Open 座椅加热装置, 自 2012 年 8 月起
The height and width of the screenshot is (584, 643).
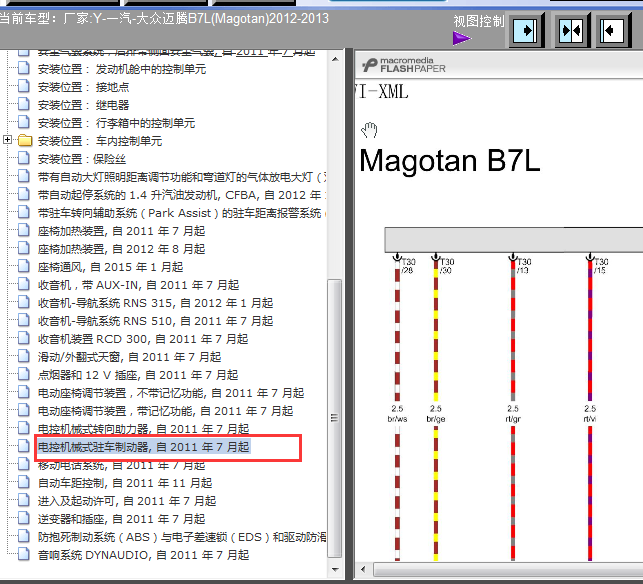click(121, 249)
